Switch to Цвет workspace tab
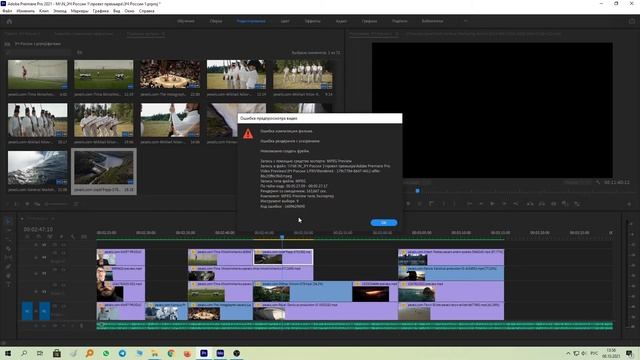Viewport: 640px width, 360px height. 285,21
